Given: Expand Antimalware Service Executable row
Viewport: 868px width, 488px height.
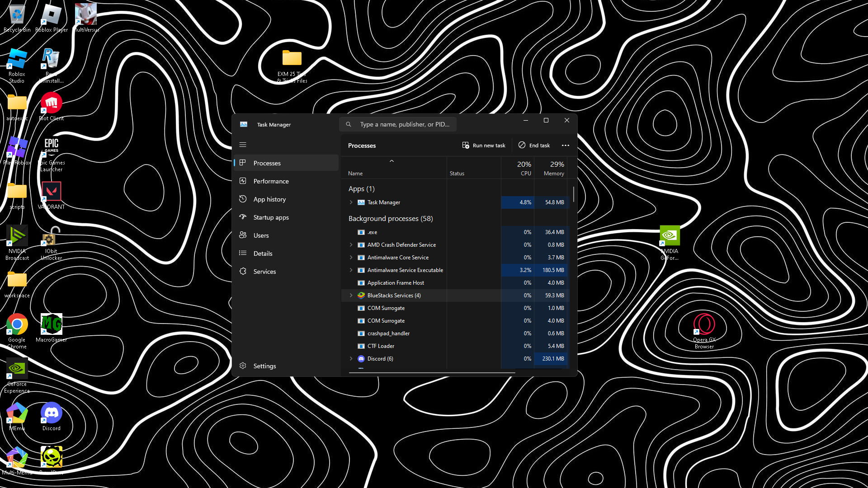Looking at the screenshot, I should [351, 270].
